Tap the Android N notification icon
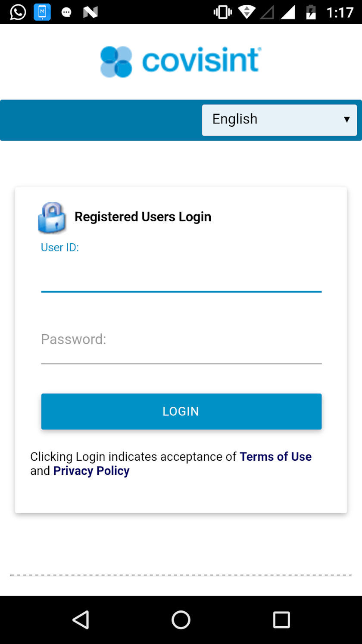The height and width of the screenshot is (644, 362). (x=90, y=13)
